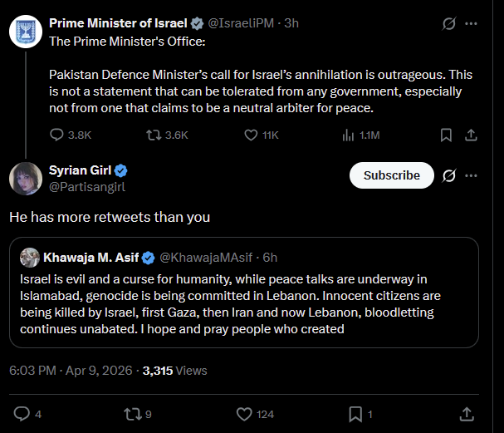504x433 pixels.
Task: Click Grok icon beside Subscribe button
Action: pyautogui.click(x=449, y=175)
